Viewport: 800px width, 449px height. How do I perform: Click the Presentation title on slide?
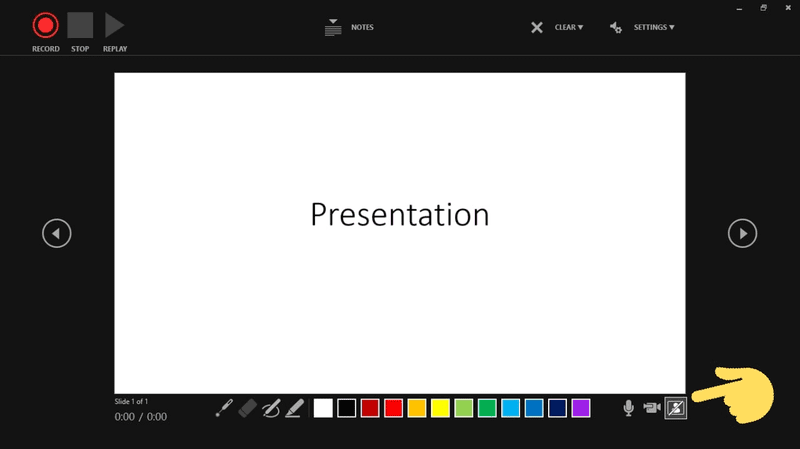pyautogui.click(x=399, y=215)
